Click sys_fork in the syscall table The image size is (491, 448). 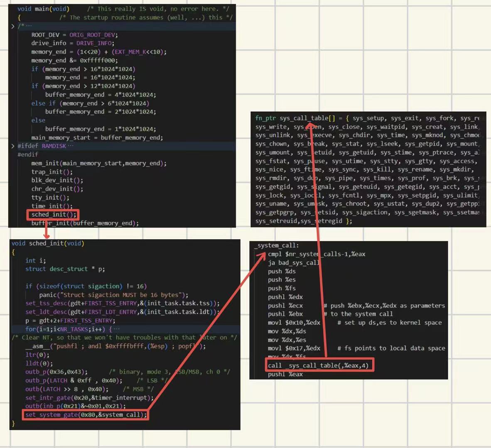tap(439, 118)
